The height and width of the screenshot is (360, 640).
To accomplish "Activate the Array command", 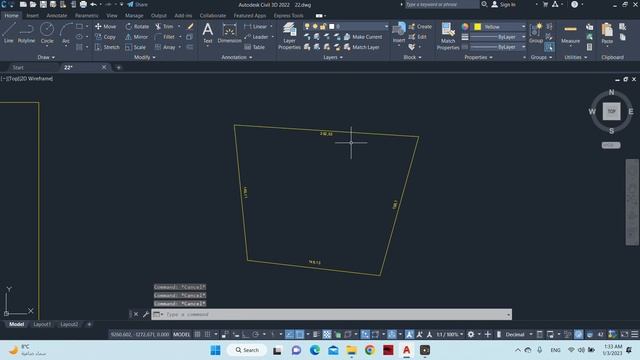I will point(165,47).
